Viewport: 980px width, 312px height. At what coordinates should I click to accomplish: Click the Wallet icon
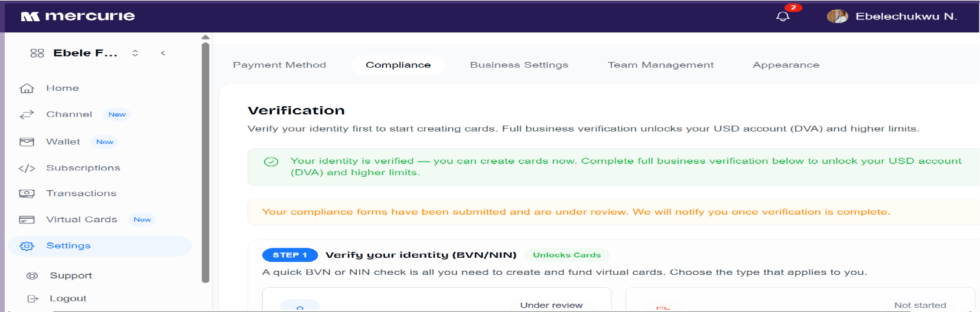[x=27, y=142]
